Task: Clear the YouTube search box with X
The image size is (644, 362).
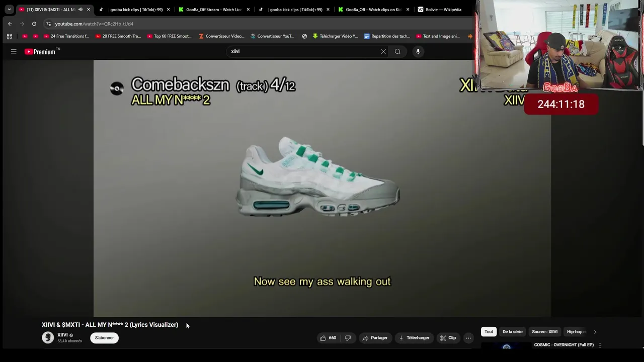Action: [x=383, y=51]
